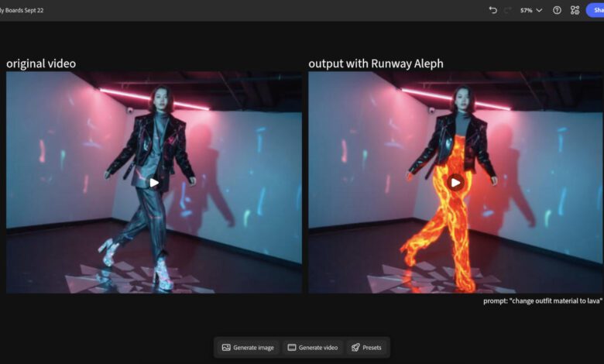Select the 'output with Runway Aleph' label
The width and height of the screenshot is (604, 364).
coord(376,64)
